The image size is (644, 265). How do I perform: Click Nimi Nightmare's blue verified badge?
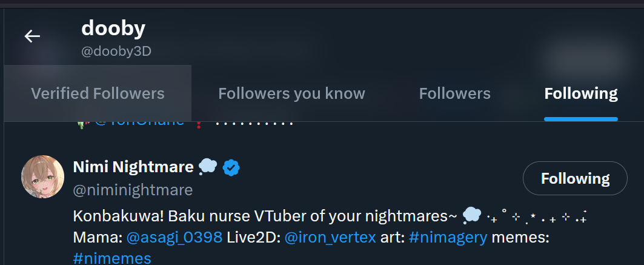[x=231, y=167]
